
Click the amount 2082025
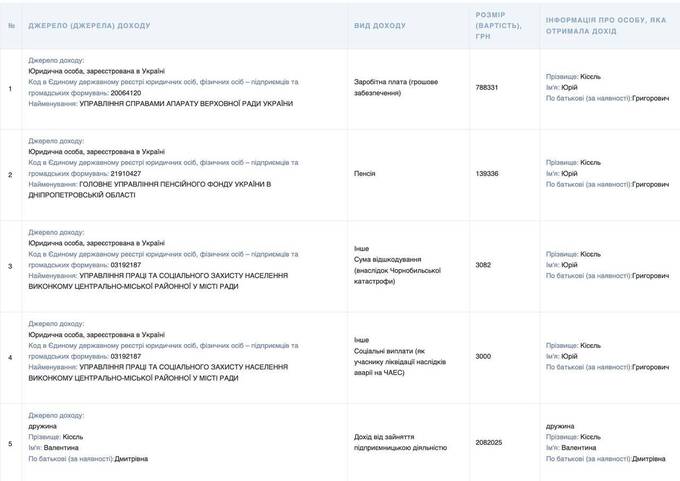489,443
